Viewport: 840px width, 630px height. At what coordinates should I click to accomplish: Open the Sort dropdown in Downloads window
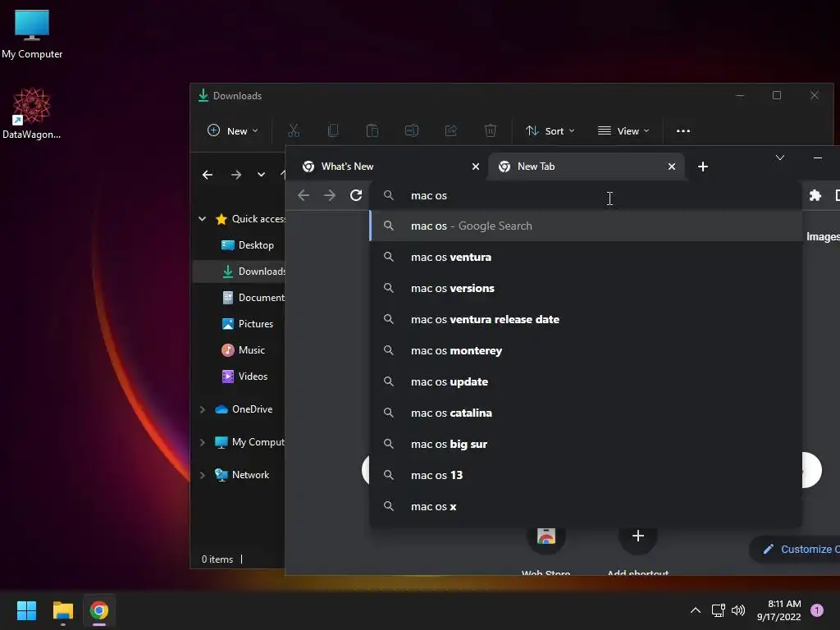pos(550,130)
